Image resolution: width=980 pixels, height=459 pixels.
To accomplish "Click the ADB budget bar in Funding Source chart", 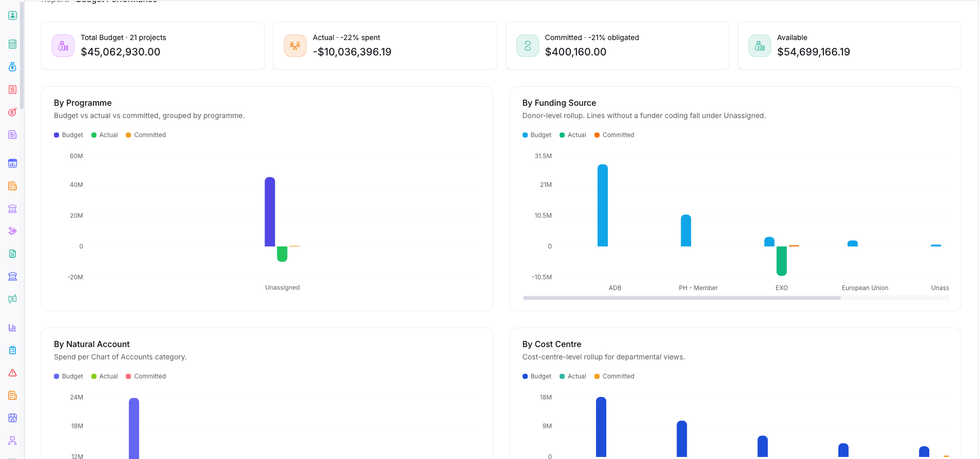I will (603, 205).
